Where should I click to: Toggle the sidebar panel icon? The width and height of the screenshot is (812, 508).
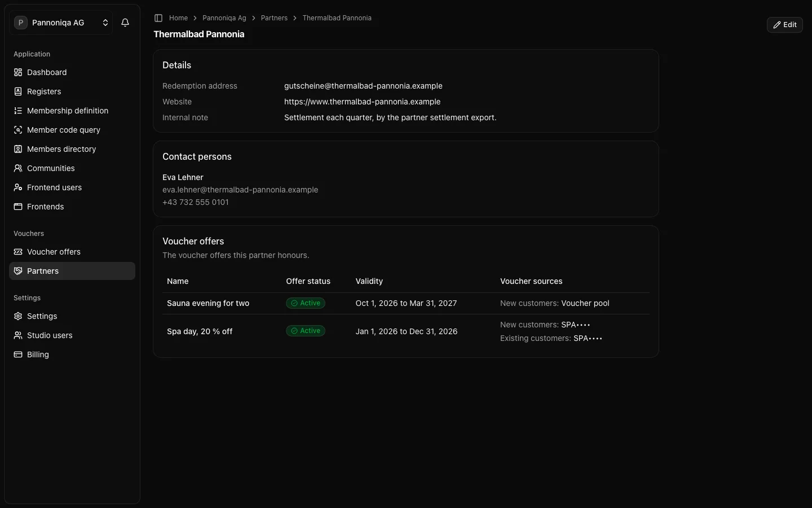(x=158, y=18)
